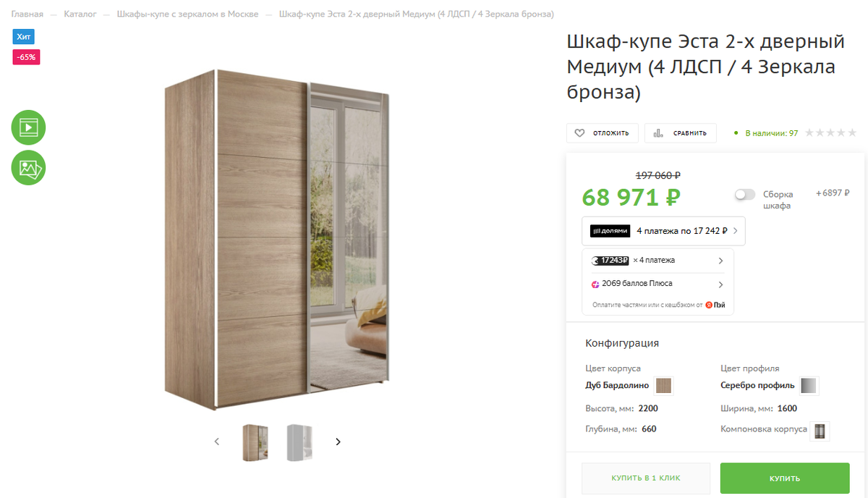This screenshot has height=498, width=868.
Task: Click the bar chart compare icon
Action: click(x=658, y=133)
